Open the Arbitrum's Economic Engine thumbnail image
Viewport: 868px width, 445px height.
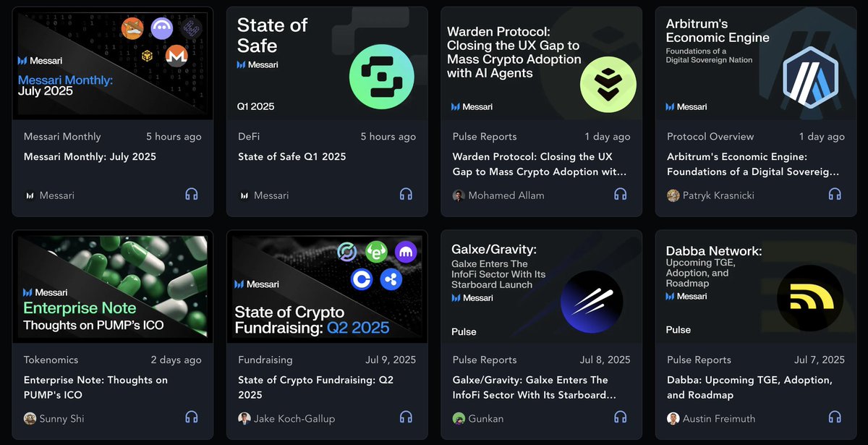click(755, 64)
